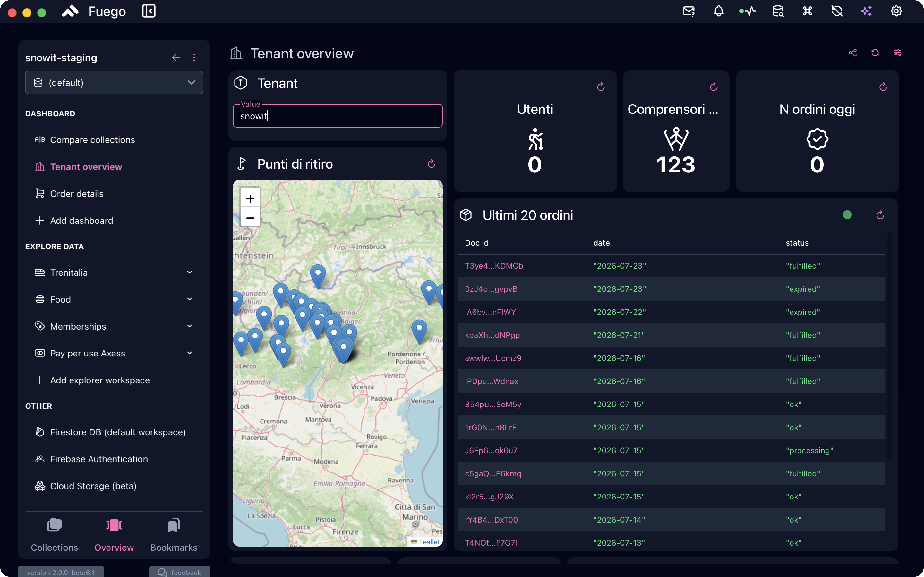Refresh the Utenti widget

(601, 87)
